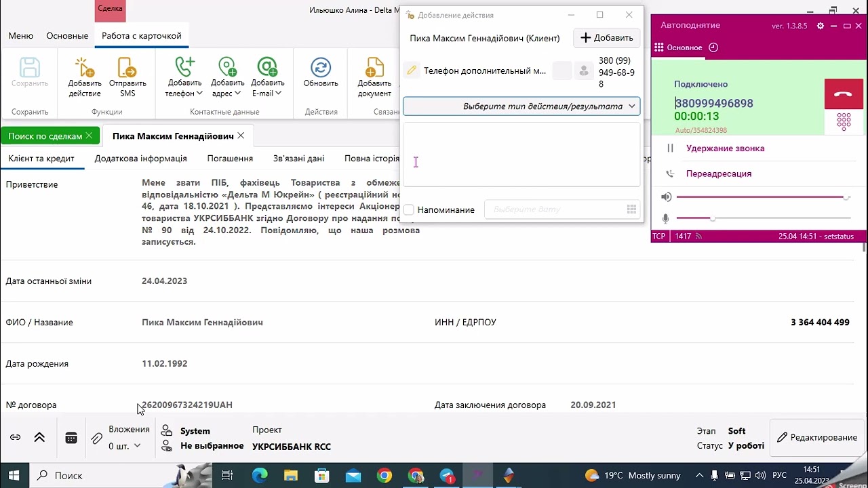
Task: Open the Меню menu
Action: (21, 35)
